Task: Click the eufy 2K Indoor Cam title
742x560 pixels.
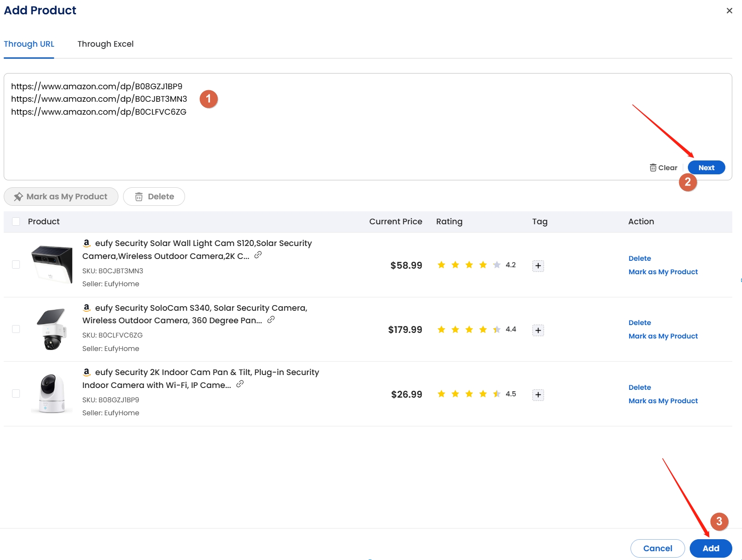Action: [x=201, y=379]
